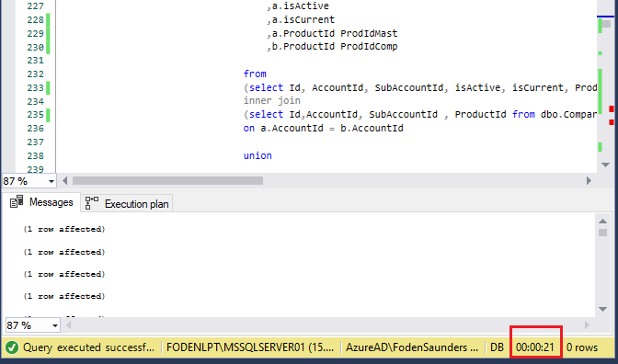
Task: Click the editor horizontal scrollbar thumb
Action: (168, 181)
